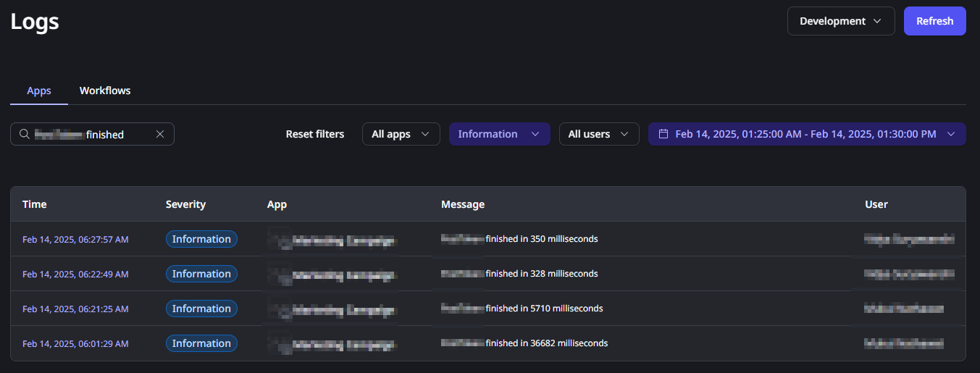Switch to the Workflows tab

(105, 91)
